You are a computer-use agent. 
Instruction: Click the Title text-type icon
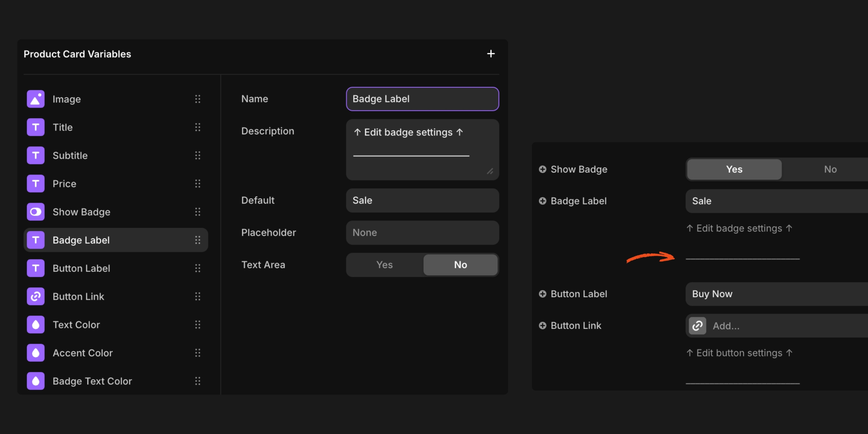tap(36, 127)
